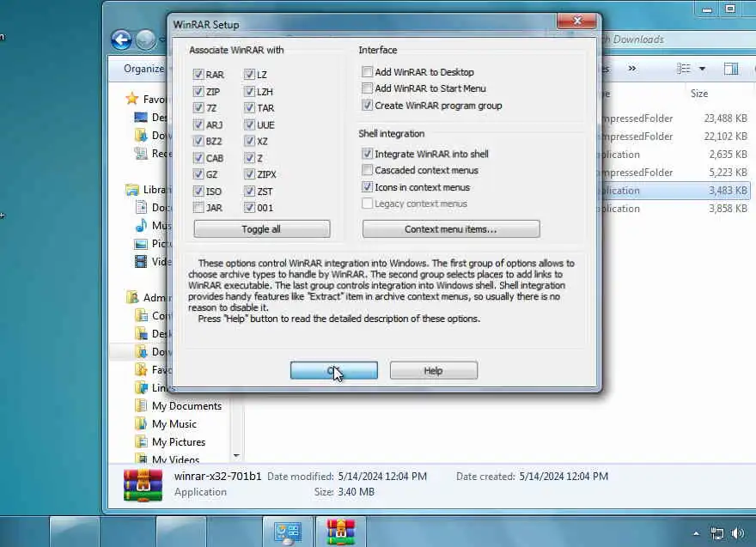The image size is (756, 547).
Task: Click the Toggle all button
Action: click(262, 229)
